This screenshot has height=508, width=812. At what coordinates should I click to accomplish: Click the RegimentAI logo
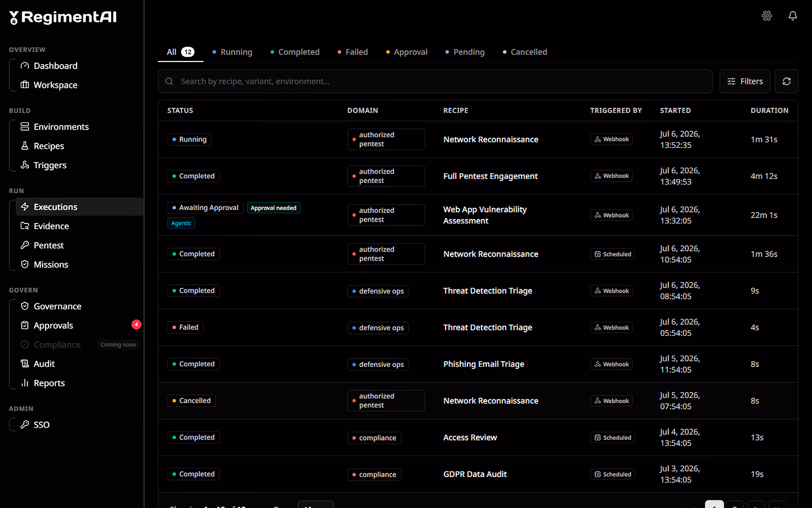(x=63, y=17)
